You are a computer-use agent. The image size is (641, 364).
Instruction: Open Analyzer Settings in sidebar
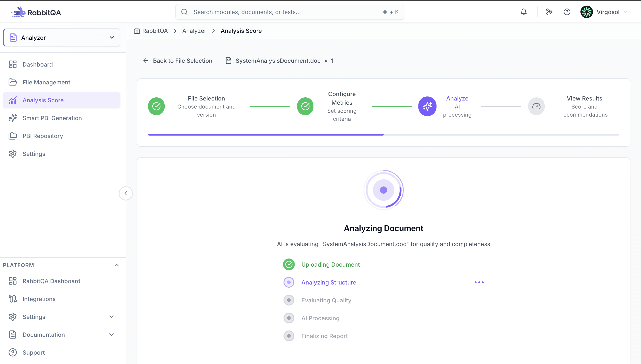[61, 154]
